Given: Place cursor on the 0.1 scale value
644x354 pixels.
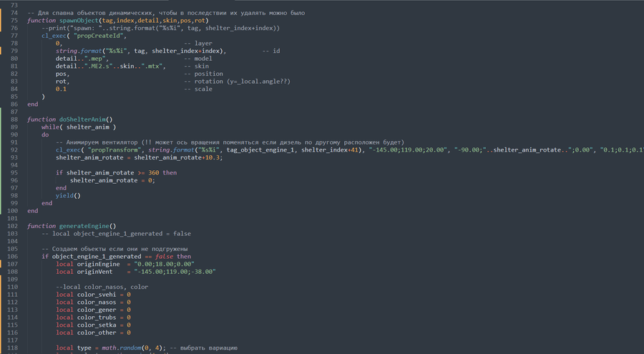Looking at the screenshot, I should (61, 89).
